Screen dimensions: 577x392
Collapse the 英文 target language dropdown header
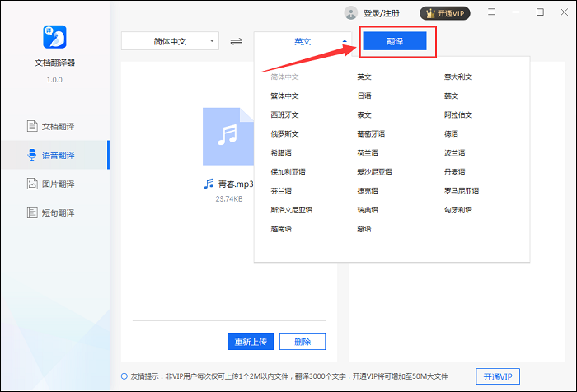tap(303, 41)
